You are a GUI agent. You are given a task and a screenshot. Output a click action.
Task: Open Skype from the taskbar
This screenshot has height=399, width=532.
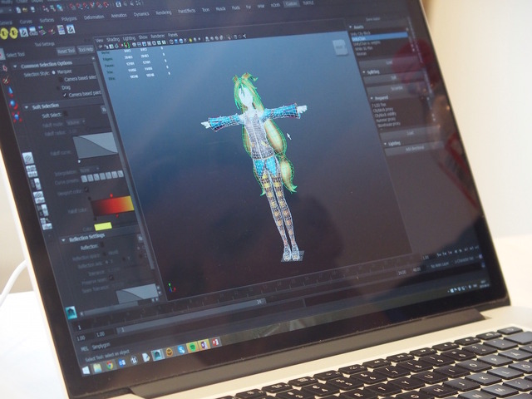click(181, 349)
